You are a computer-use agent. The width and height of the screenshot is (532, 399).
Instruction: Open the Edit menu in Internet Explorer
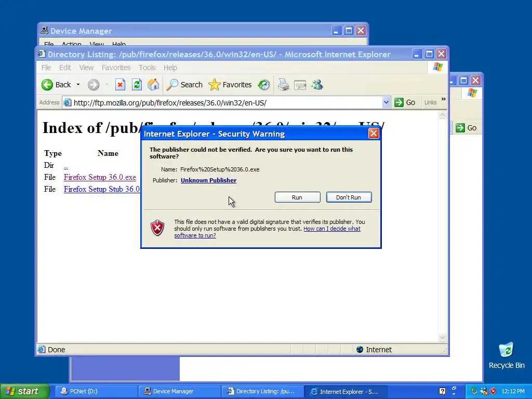[65, 68]
